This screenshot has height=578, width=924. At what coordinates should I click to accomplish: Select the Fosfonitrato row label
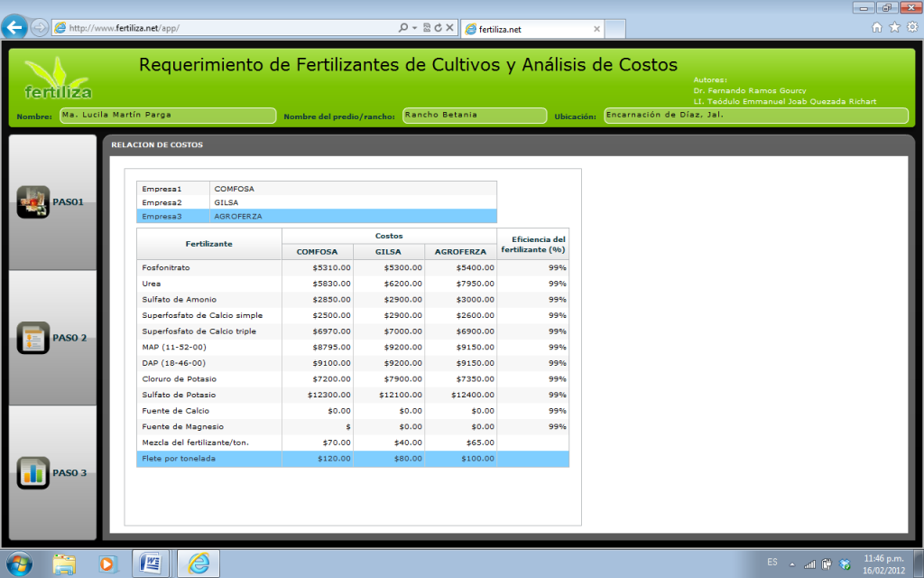coord(166,267)
